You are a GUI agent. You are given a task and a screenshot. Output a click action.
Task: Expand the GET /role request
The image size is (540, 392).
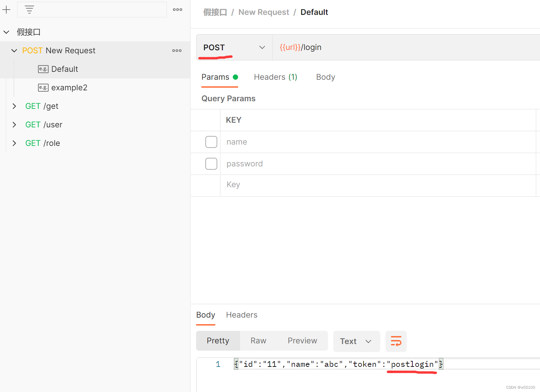click(x=14, y=143)
